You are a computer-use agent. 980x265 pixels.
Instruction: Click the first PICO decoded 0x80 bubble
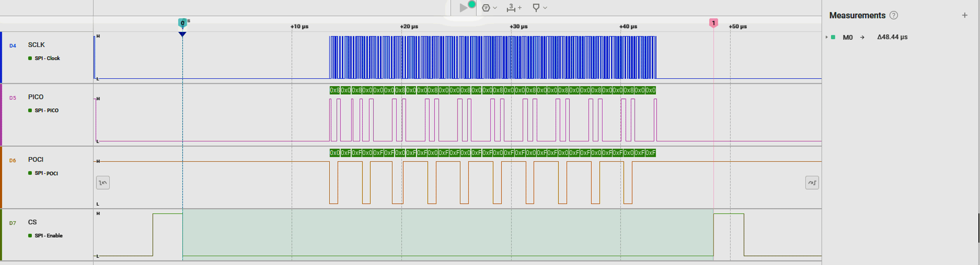335,91
